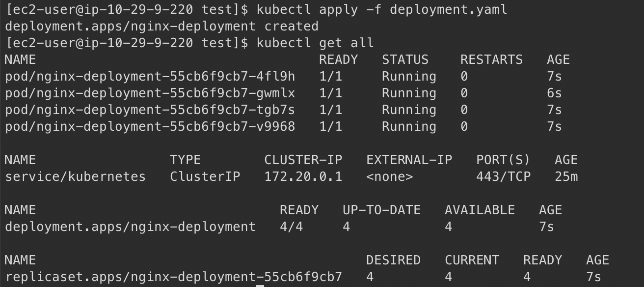The height and width of the screenshot is (287, 644).
Task: Click the EXTERNAL-IP column header
Action: click(409, 160)
